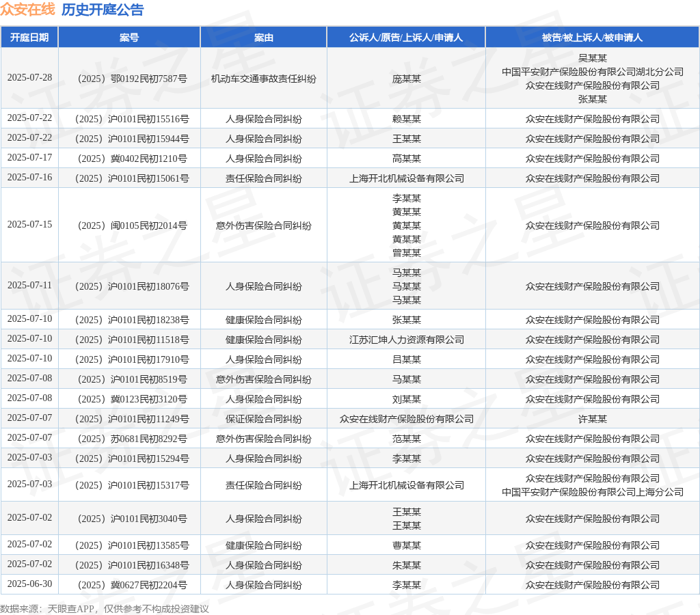Viewport: 700px width, 615px height.
Task: Click plaintiff name '朱某某'
Action: 406,566
